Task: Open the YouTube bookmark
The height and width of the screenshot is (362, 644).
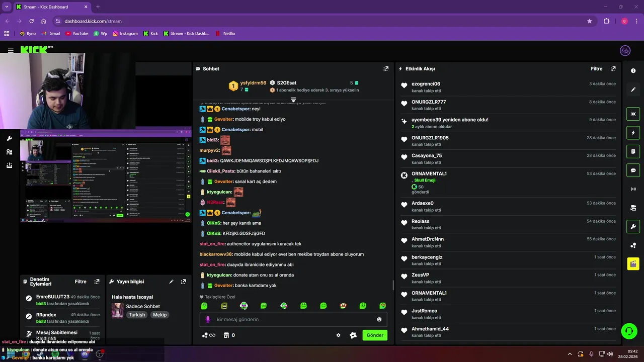Action: click(x=76, y=34)
